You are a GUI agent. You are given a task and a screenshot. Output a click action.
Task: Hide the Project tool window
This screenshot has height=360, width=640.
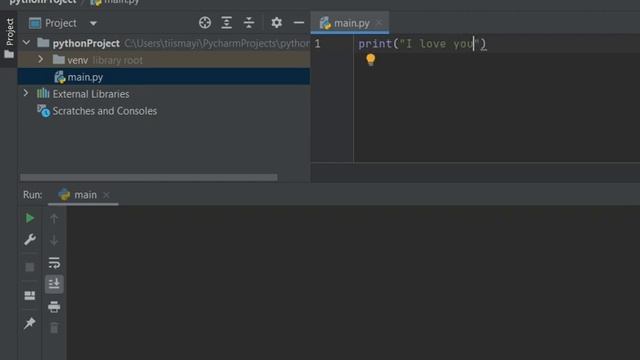pyautogui.click(x=299, y=23)
